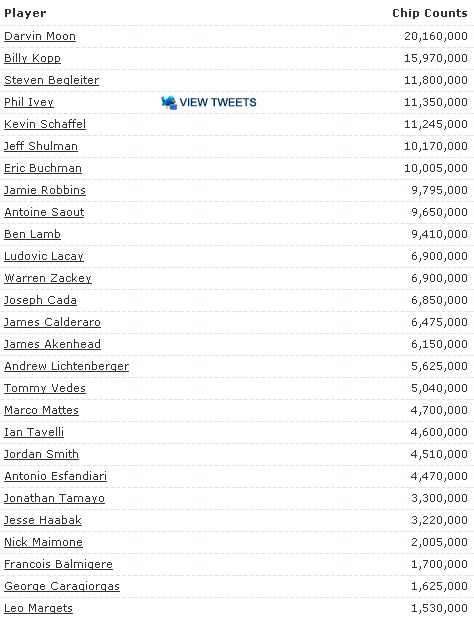Click the Nick Maimone player link
The height and width of the screenshot is (619, 474).
(43, 542)
